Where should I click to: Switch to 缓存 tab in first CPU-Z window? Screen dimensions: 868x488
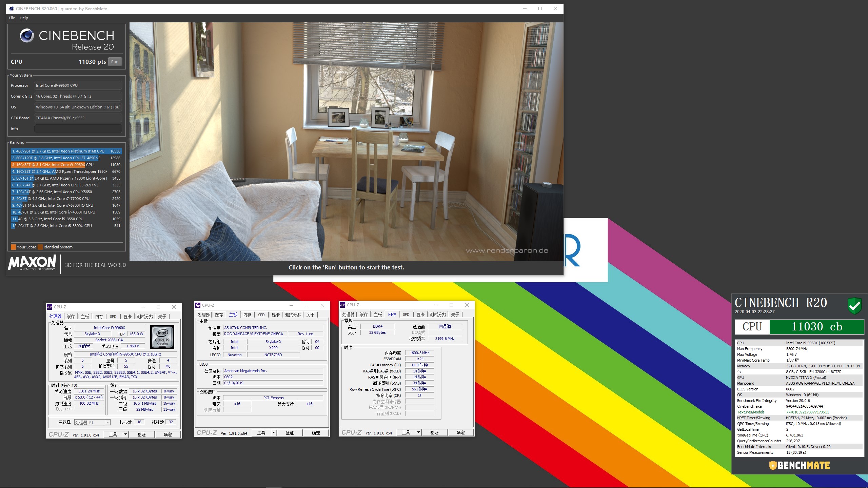click(x=71, y=317)
